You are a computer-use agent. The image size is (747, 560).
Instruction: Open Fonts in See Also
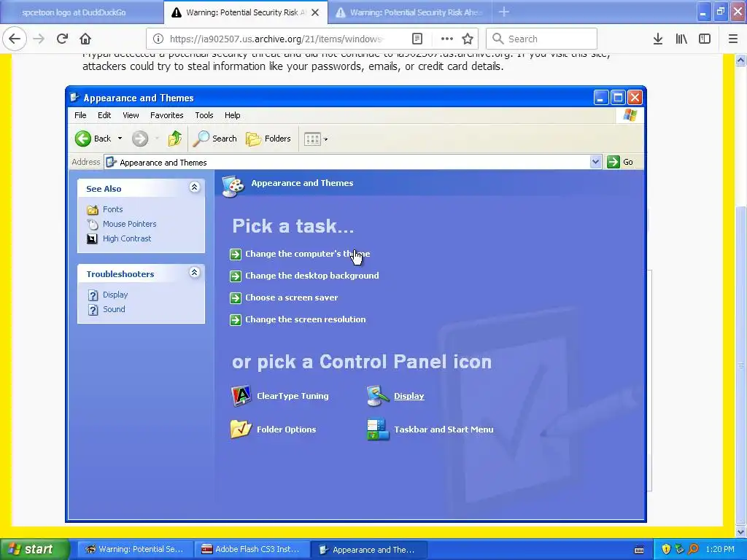pyautogui.click(x=113, y=209)
